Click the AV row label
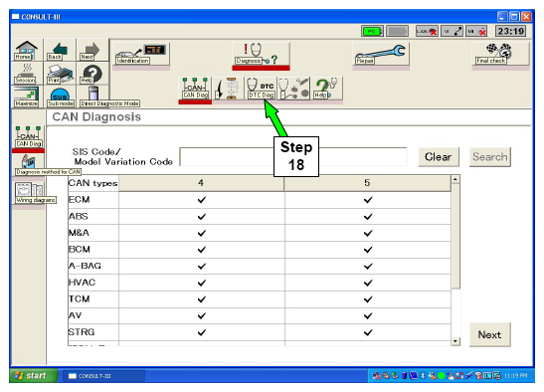Image resolution: width=544 pixels, height=392 pixels. coord(75,315)
